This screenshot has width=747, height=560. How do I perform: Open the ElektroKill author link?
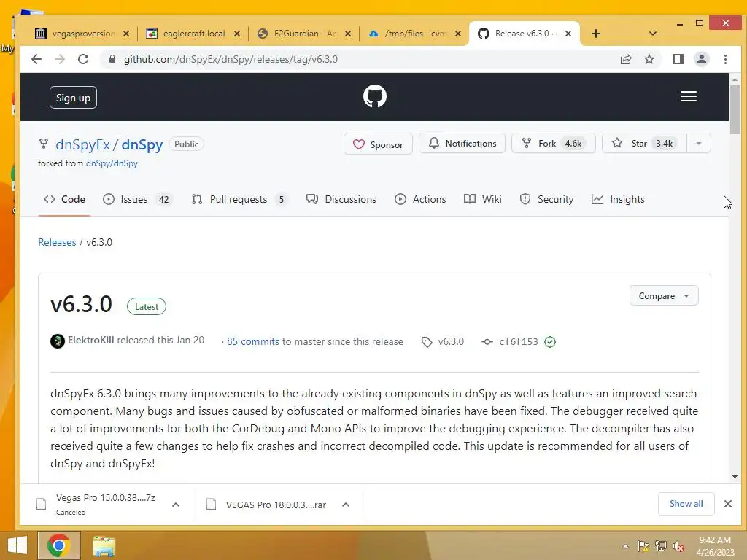(90, 340)
